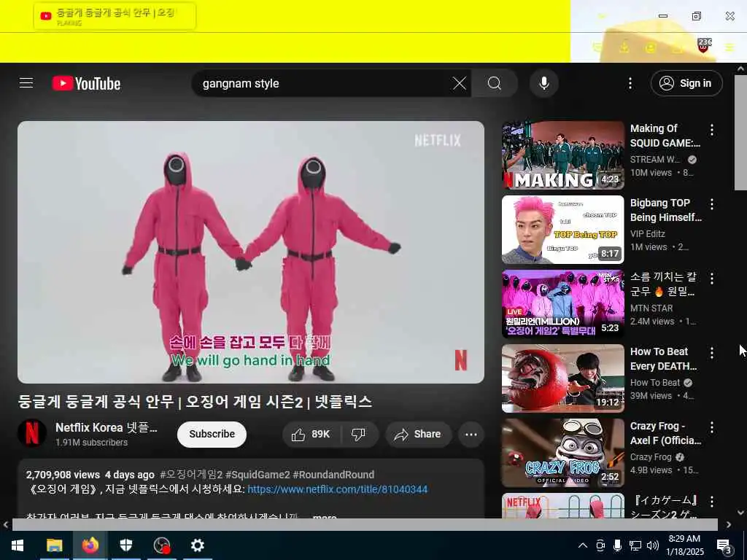Image resolution: width=747 pixels, height=560 pixels.
Task: Options menu for How To Beat video
Action: point(712,353)
